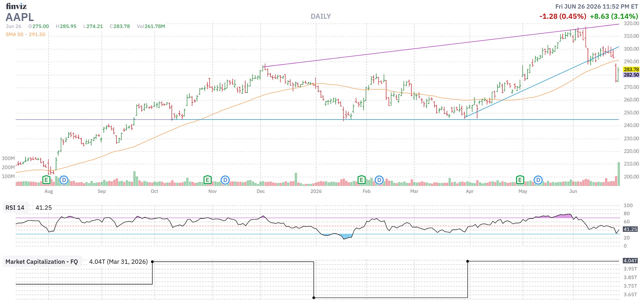The width and height of the screenshot is (644, 307).
Task: Click the 200.00 price axis label
Action: tap(631, 176)
